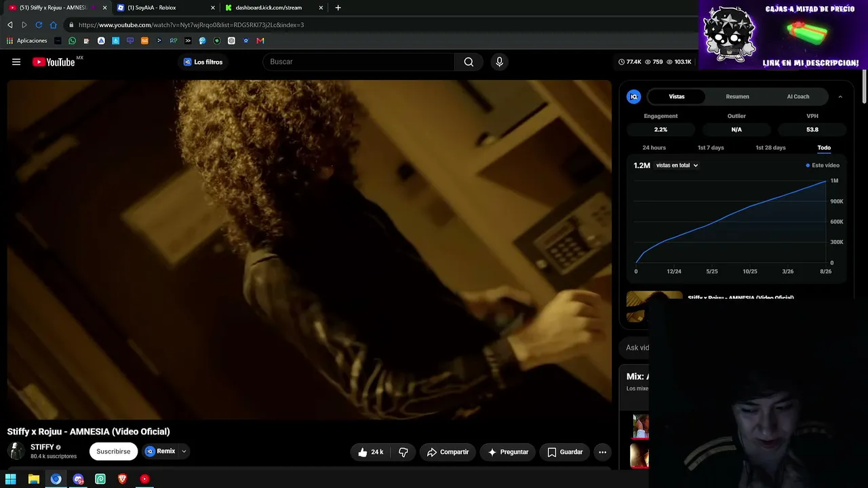Click the page vertical scrollbar
This screenshot has width=868, height=488.
click(x=864, y=88)
